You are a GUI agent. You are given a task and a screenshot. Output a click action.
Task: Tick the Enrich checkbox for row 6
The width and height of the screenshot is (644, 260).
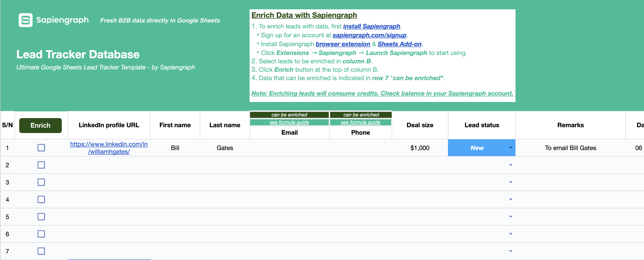pyautogui.click(x=41, y=234)
